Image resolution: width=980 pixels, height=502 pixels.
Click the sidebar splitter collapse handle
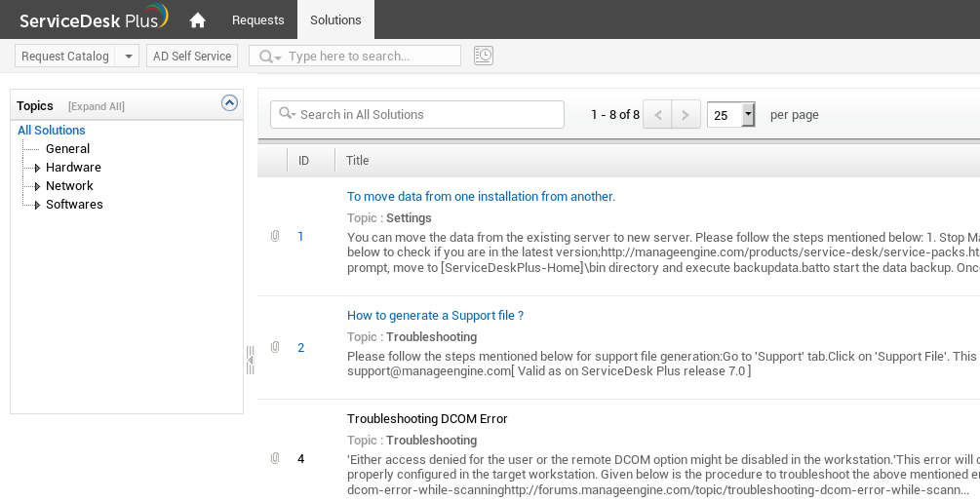(250, 360)
